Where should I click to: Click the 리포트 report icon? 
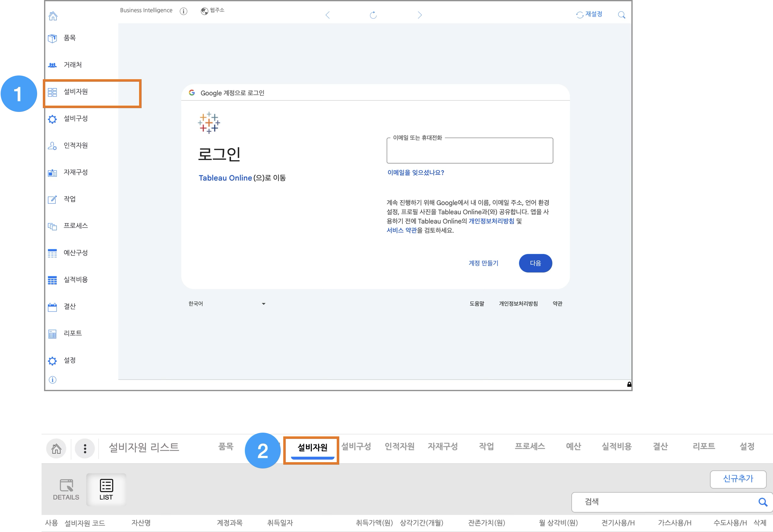52,334
